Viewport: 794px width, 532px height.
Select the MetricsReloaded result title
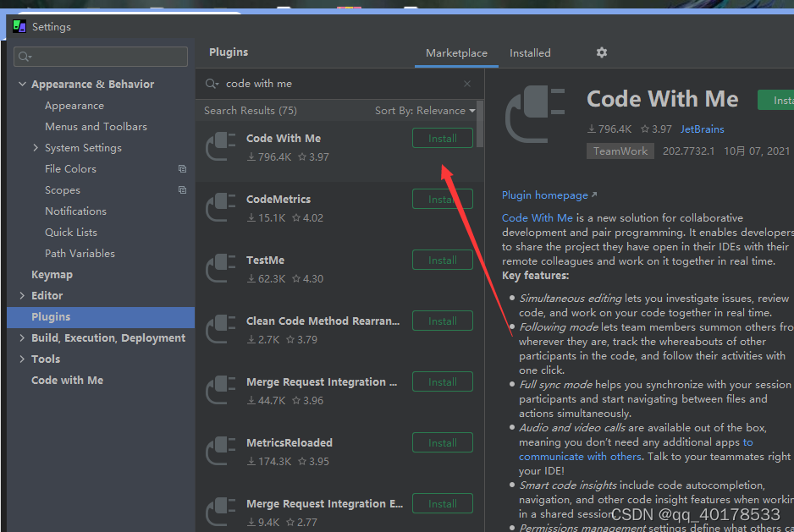point(289,442)
